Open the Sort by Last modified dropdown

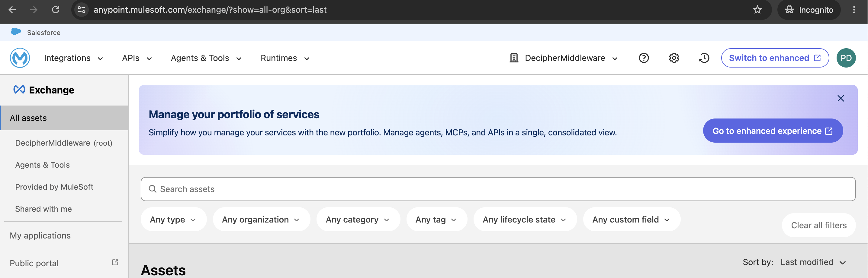tap(813, 262)
